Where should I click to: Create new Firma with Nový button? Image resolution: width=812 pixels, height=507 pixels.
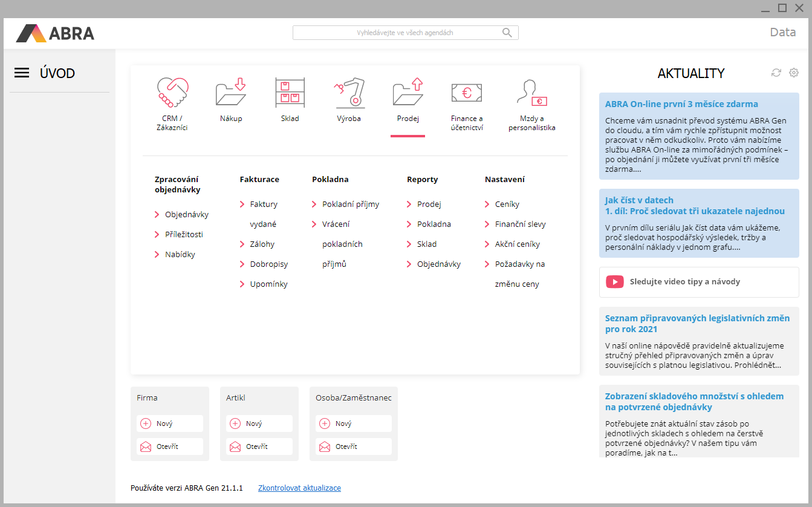click(170, 424)
